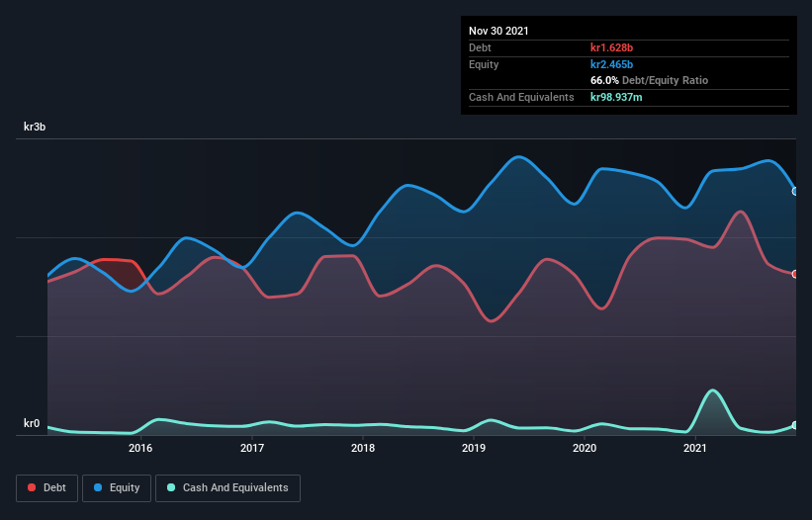Select the 2016 x-axis label
This screenshot has height=520, width=812.
pos(140,448)
